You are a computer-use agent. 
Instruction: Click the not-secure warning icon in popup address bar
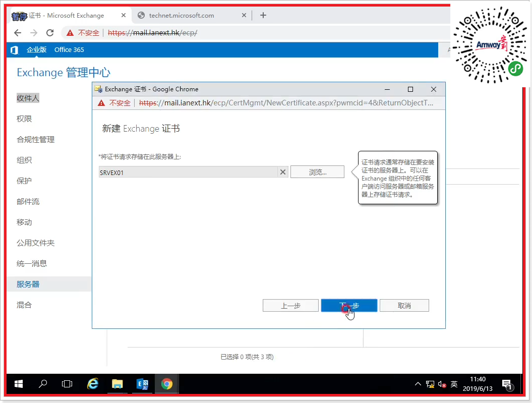101,103
